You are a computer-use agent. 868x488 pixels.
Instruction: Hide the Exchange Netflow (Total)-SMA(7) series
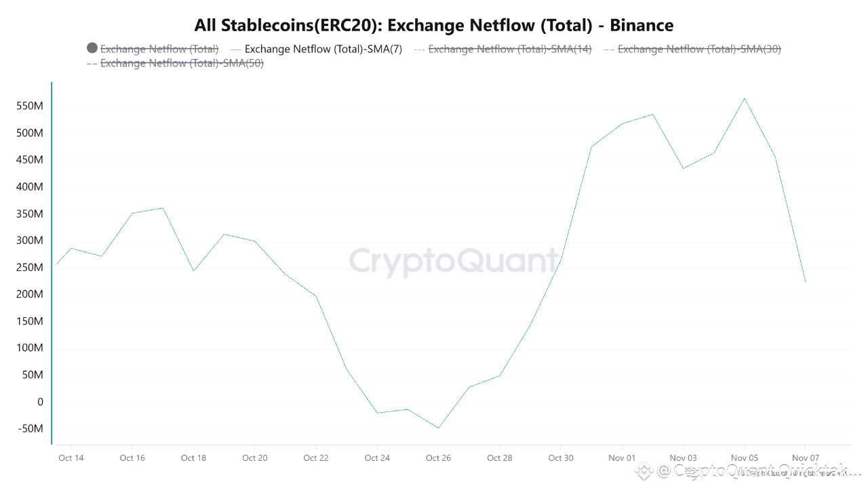[323, 49]
